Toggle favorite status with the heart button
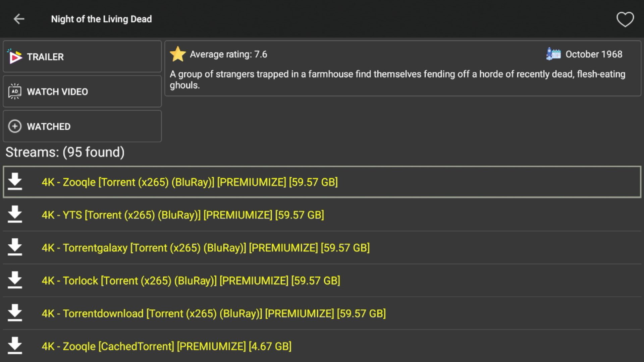Image resolution: width=644 pixels, height=362 pixels. pos(625,19)
